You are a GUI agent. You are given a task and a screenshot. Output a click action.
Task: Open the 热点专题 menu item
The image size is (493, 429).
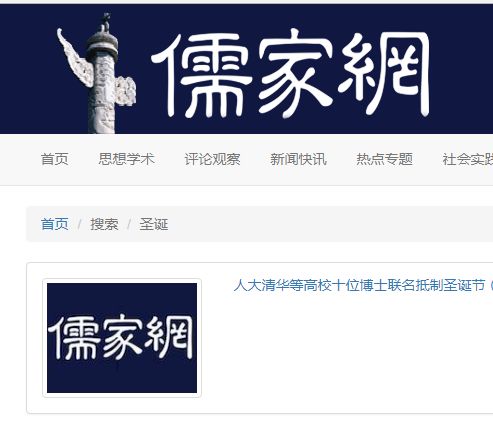tap(384, 159)
